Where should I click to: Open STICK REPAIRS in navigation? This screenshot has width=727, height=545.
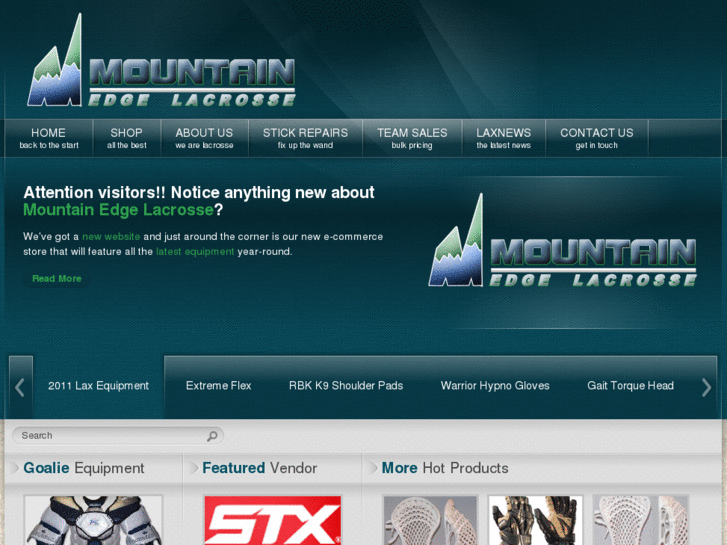click(305, 138)
